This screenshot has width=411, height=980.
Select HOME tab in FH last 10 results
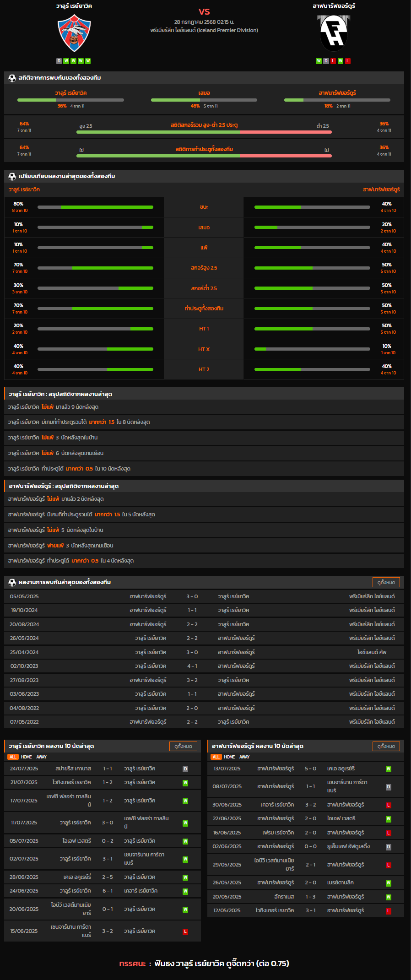pyautogui.click(x=229, y=757)
